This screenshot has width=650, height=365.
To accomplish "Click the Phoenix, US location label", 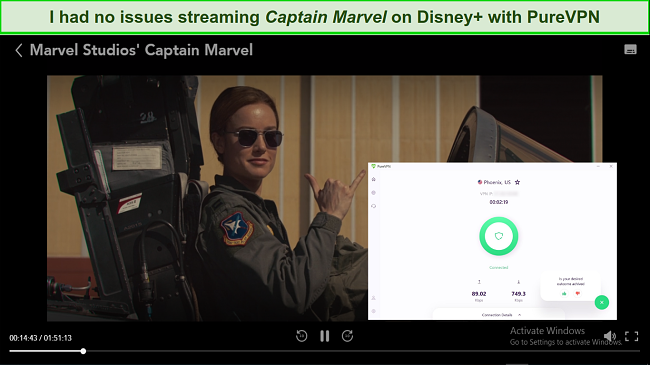I will 497,182.
